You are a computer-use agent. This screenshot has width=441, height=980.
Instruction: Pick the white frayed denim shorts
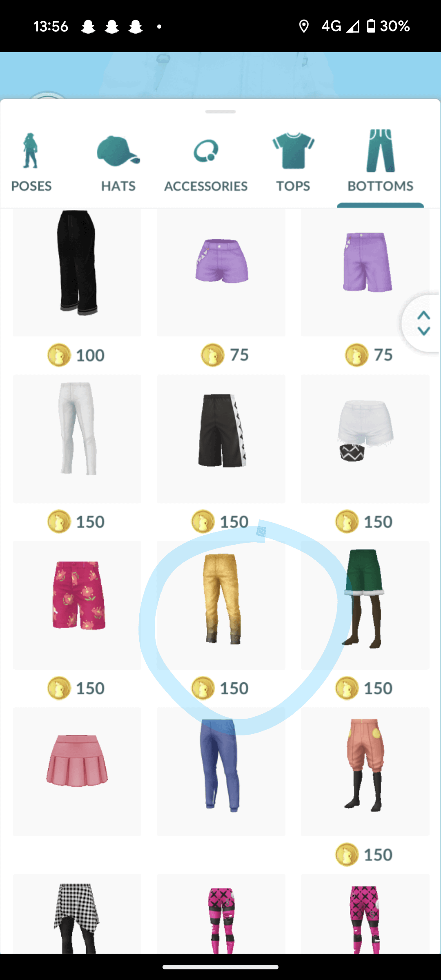365,439
